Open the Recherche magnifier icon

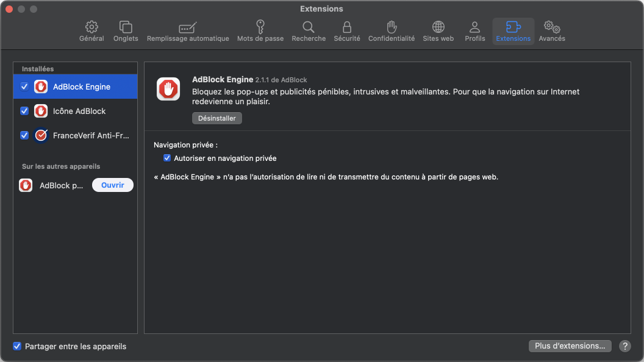[309, 27]
